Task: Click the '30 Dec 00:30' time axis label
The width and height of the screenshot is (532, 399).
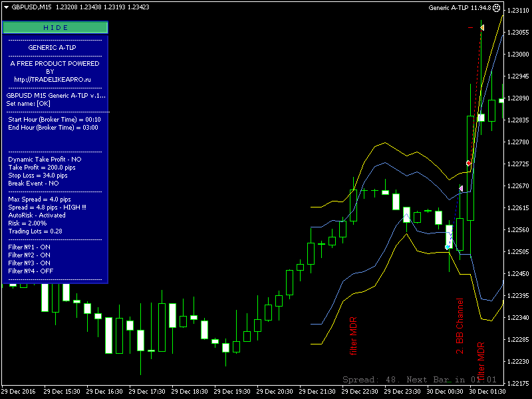Action: (x=445, y=391)
